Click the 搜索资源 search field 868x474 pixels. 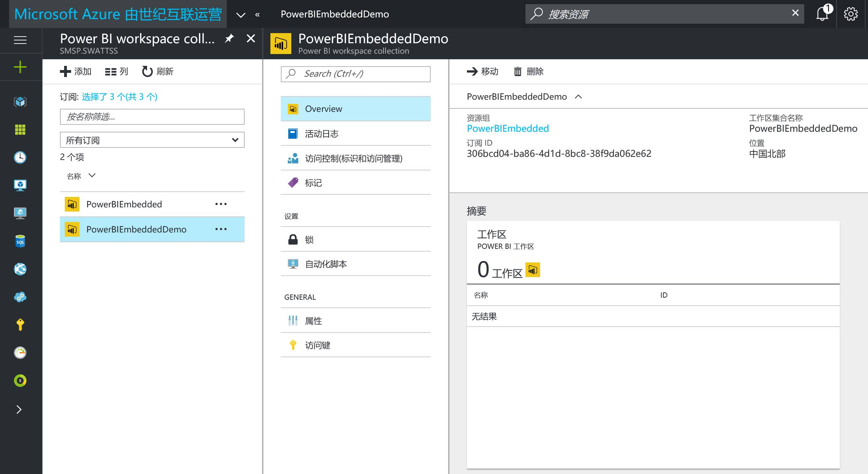pyautogui.click(x=665, y=14)
